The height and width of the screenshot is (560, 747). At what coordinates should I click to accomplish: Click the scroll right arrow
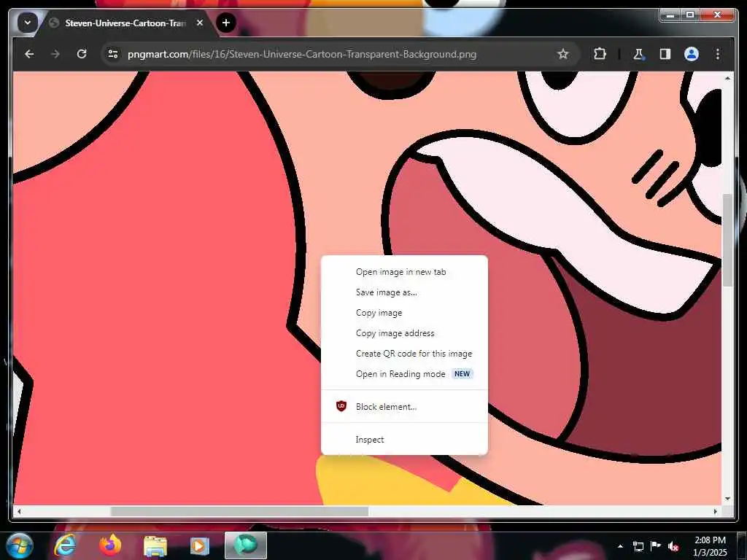(x=715, y=511)
